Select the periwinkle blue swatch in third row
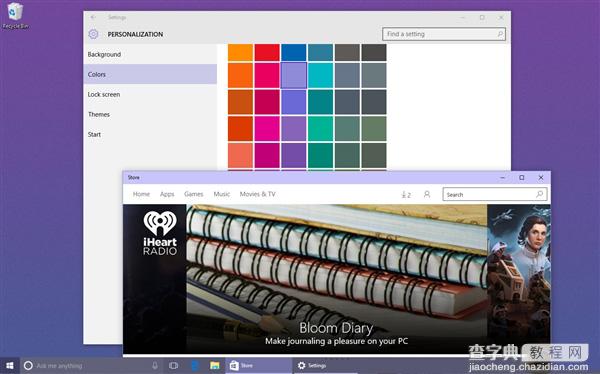 [x=294, y=102]
